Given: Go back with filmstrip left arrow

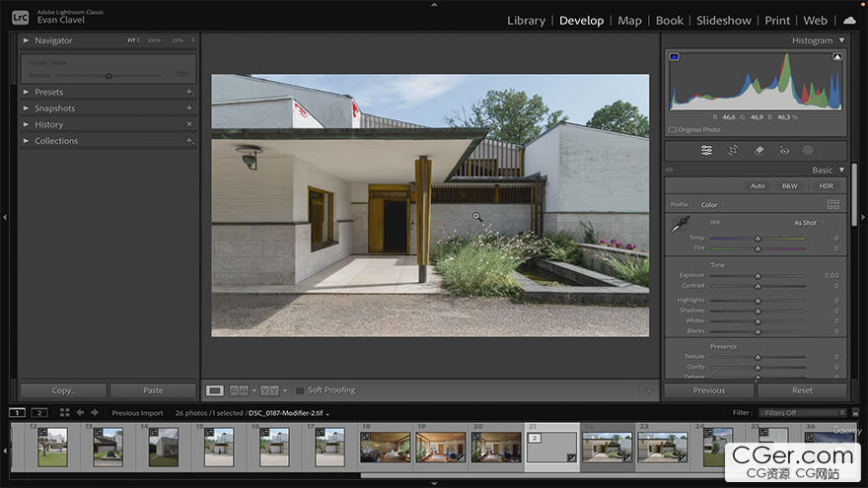Looking at the screenshot, I should tap(80, 413).
